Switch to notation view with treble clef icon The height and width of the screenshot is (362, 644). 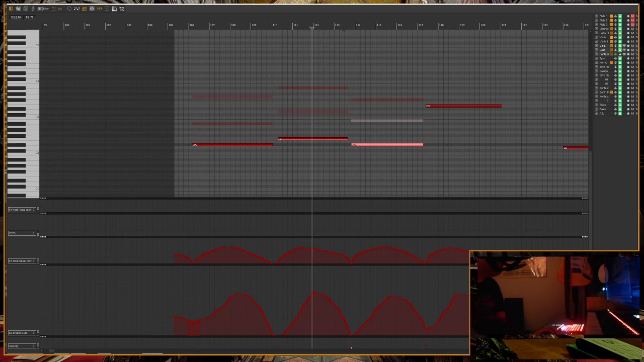click(x=33, y=9)
